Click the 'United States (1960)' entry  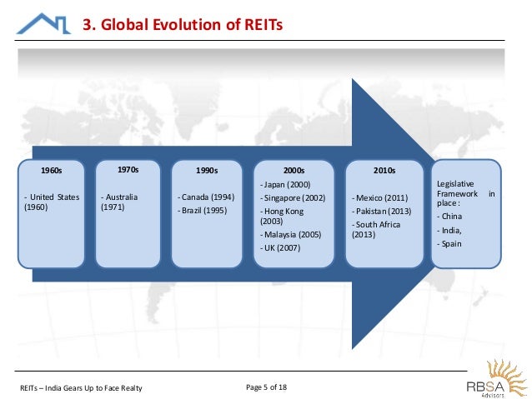pyautogui.click(x=52, y=202)
